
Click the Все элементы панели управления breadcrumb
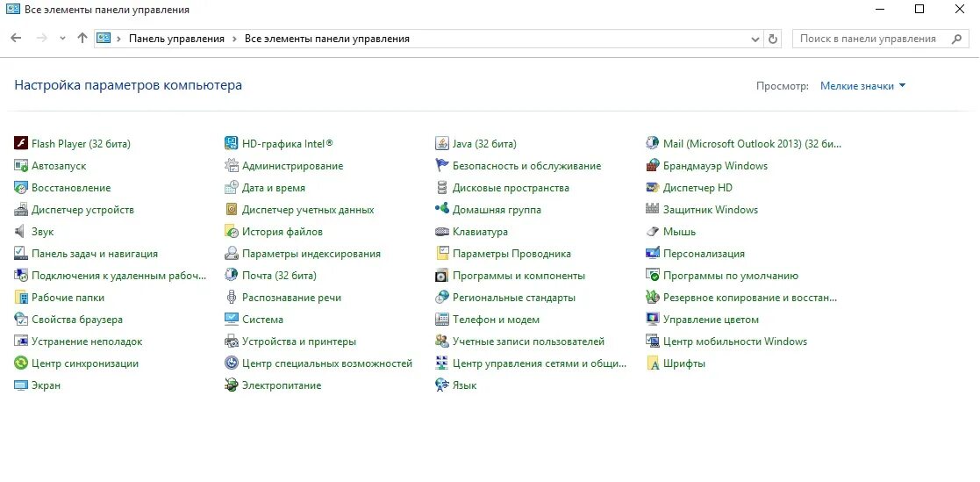(327, 39)
